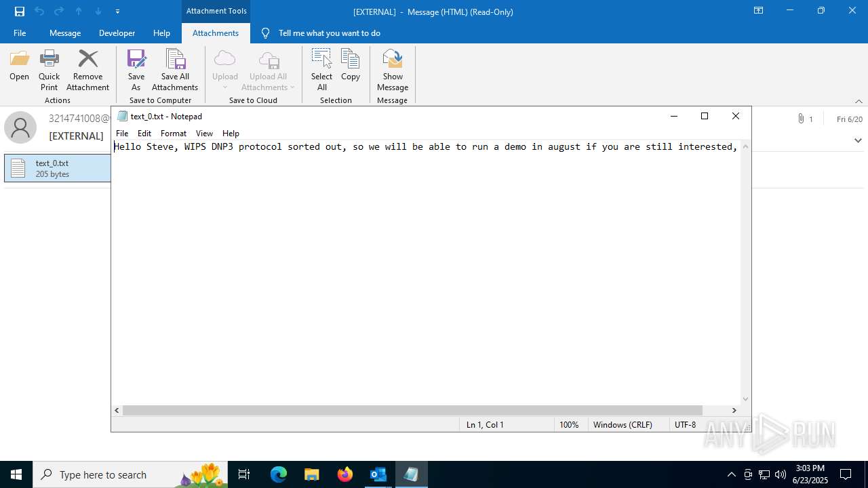
Task: Click in the Notepad text line
Action: [x=426, y=146]
